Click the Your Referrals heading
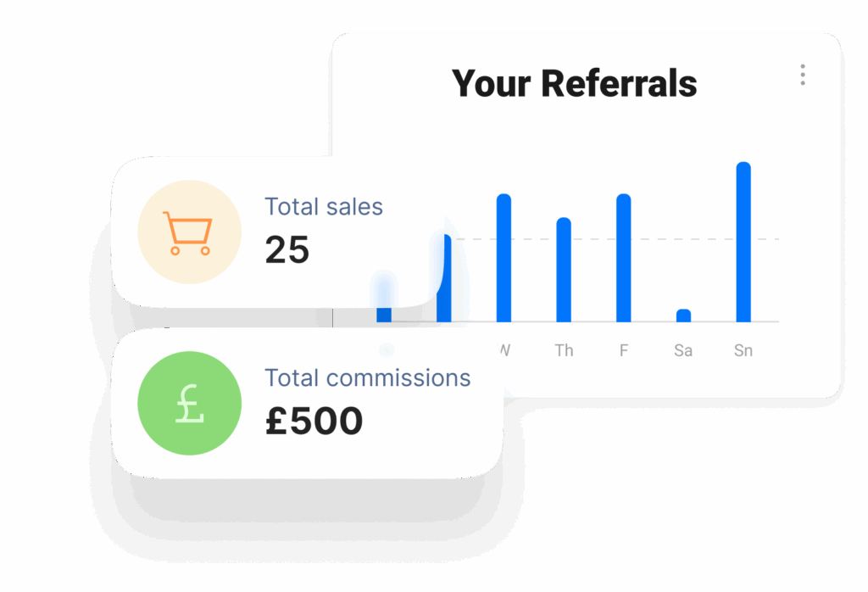The width and height of the screenshot is (868, 592). tap(574, 84)
